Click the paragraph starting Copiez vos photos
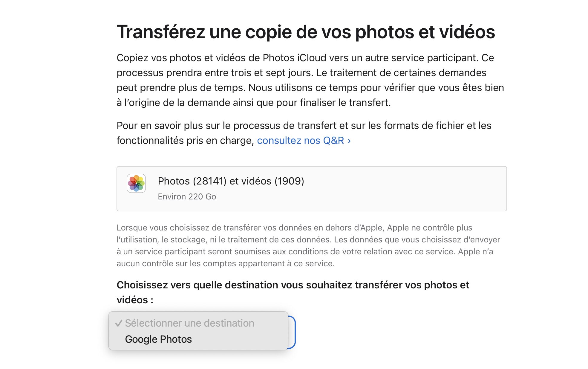The height and width of the screenshot is (369, 588). click(310, 80)
